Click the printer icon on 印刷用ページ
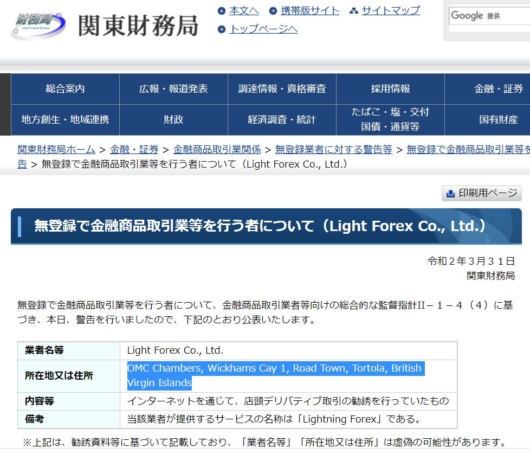530x454 pixels. click(450, 193)
